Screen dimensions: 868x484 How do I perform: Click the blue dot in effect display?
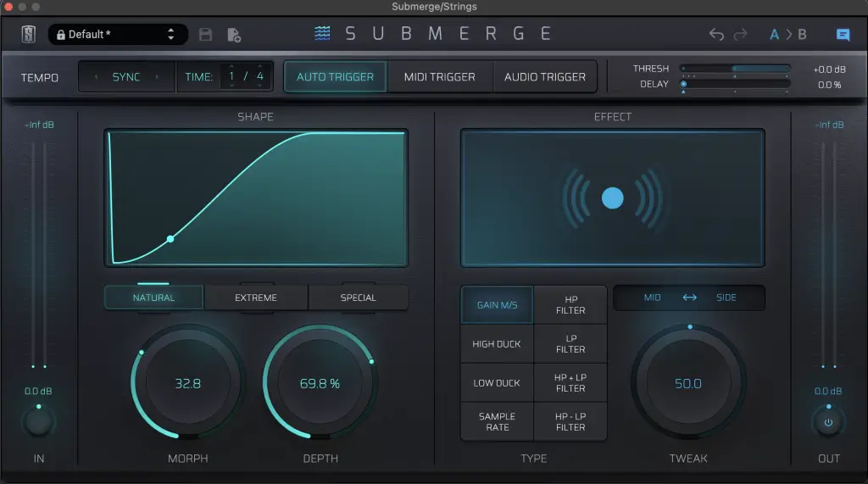612,197
